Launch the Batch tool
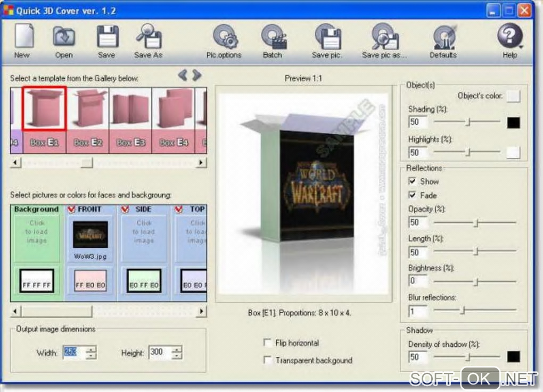The height and width of the screenshot is (392, 543). (273, 36)
